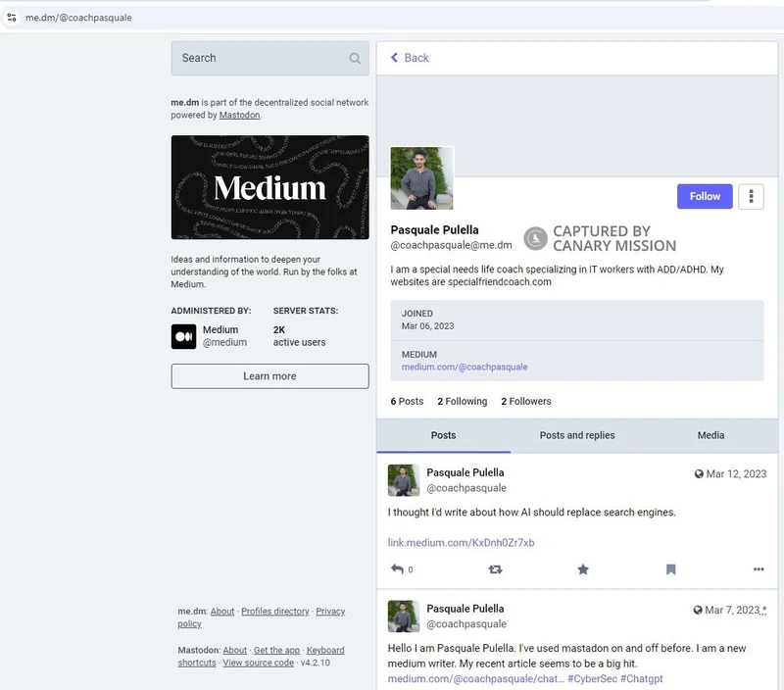Screen dimensions: 784x690
Task: Click the profile avatar photo
Action: point(421,178)
